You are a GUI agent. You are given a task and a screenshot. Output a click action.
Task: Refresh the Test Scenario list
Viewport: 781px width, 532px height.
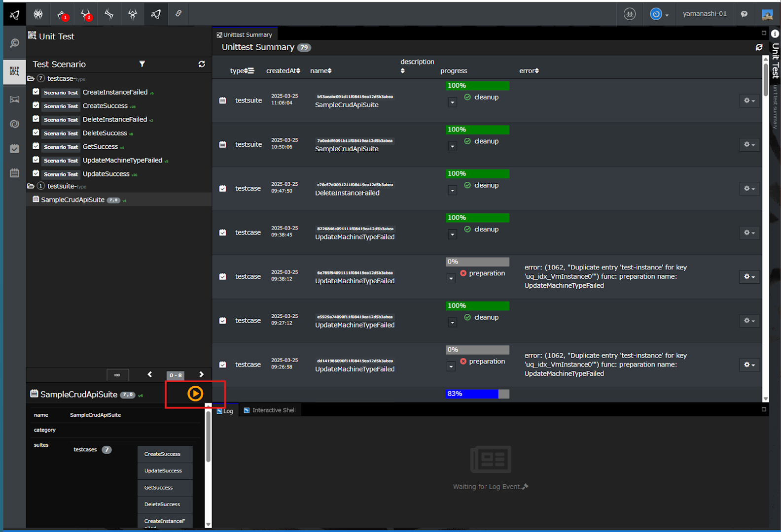[202, 64]
